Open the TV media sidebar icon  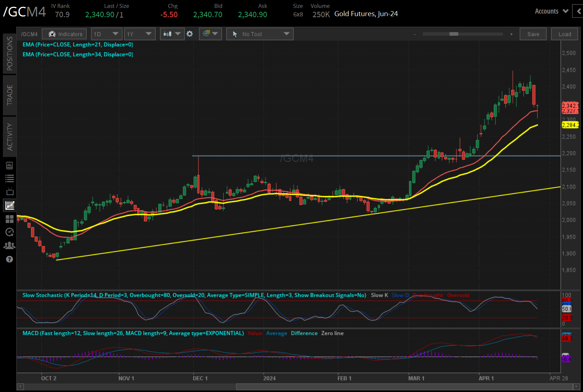point(10,192)
